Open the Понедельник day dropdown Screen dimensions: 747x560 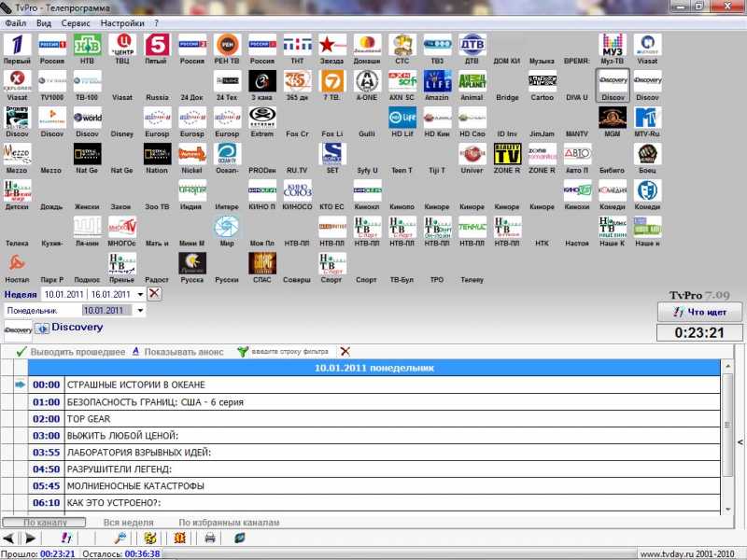[x=140, y=311]
